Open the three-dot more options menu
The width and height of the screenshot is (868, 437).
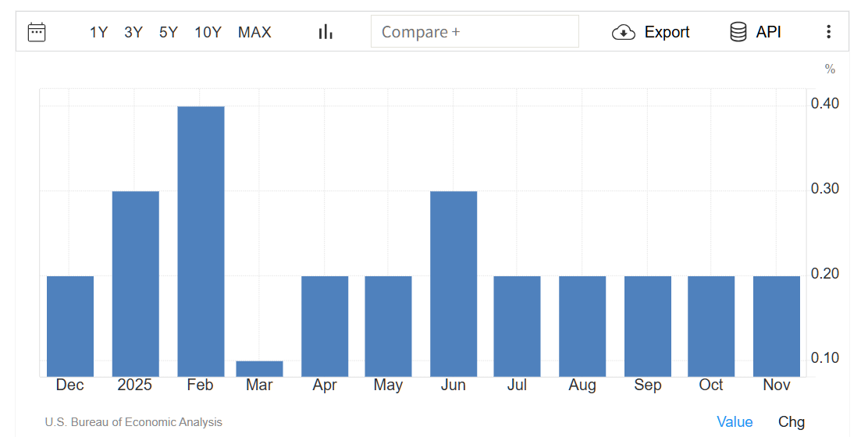coord(828,32)
